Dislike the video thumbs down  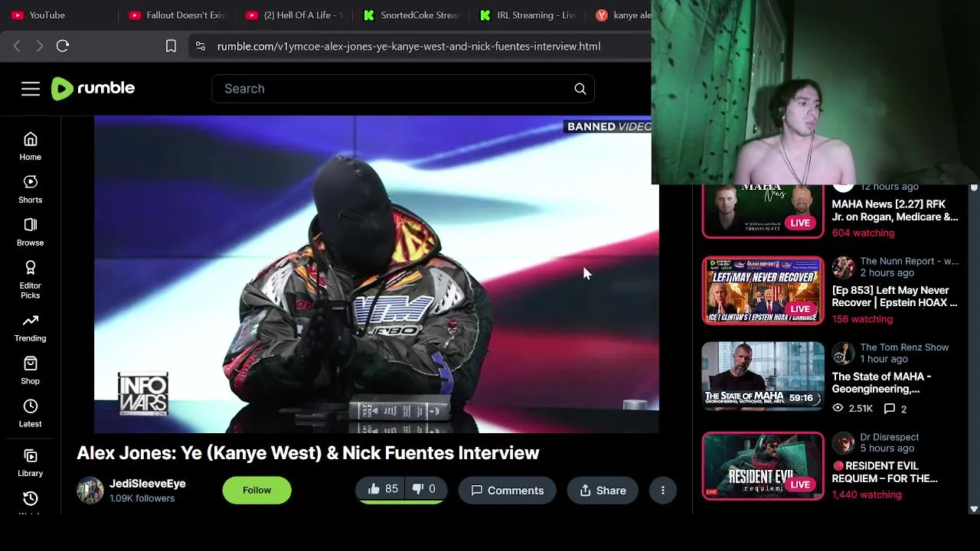pos(425,489)
